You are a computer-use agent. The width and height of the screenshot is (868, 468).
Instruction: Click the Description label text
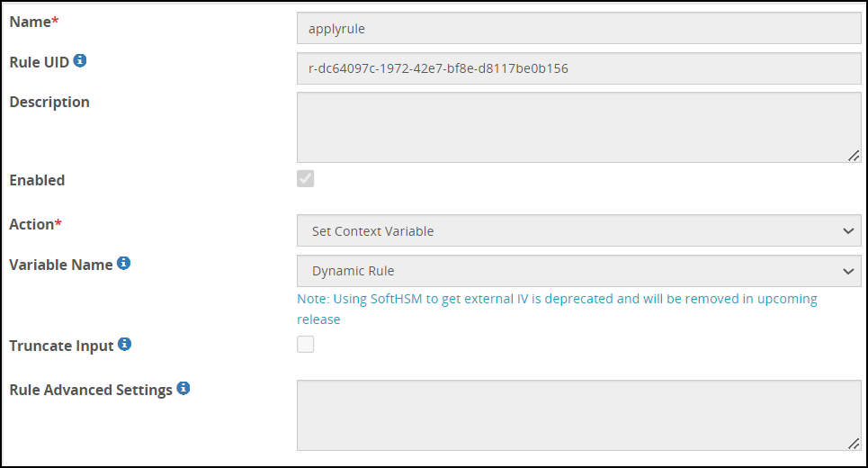click(49, 102)
